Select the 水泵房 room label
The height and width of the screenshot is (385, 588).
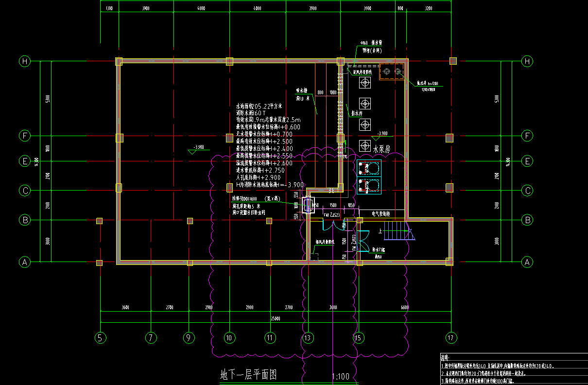click(x=381, y=150)
